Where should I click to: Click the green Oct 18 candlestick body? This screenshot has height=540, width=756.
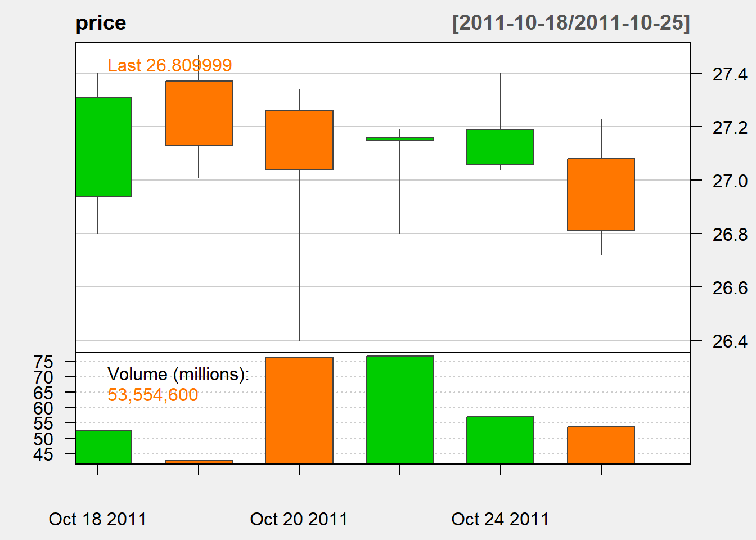[103, 147]
